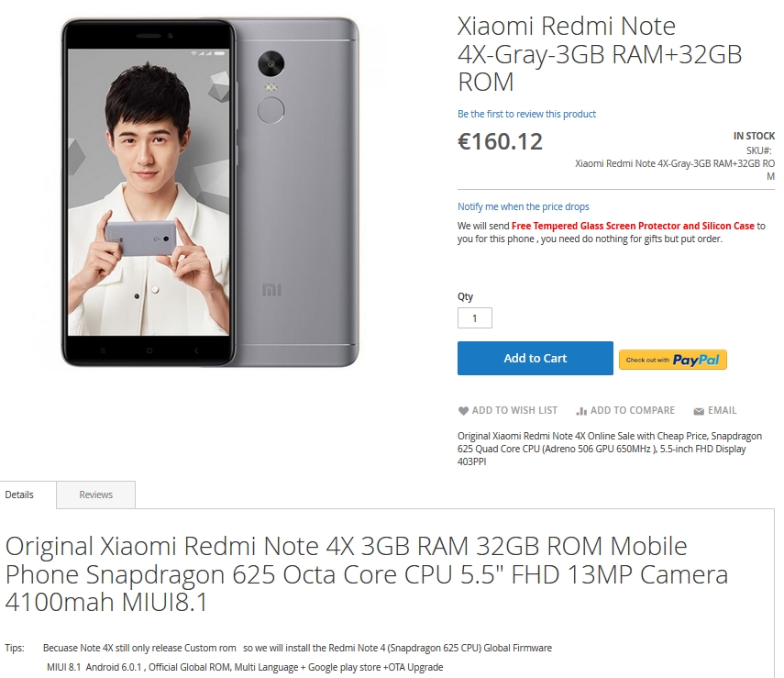
Task: Click the product title heading
Action: (x=600, y=54)
